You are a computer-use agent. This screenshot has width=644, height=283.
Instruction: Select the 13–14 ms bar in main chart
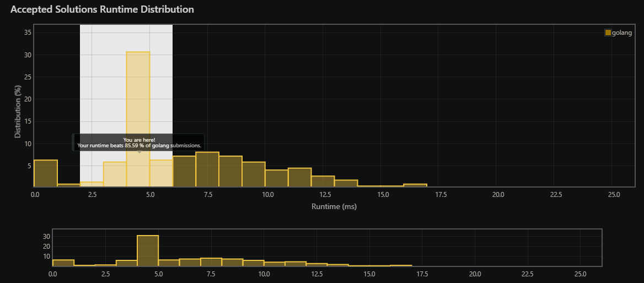[x=346, y=184]
